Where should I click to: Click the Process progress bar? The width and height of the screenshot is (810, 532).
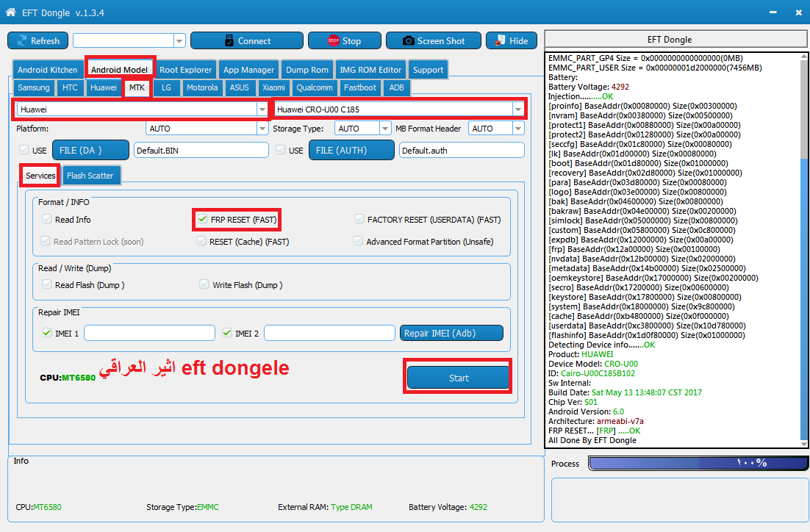tap(698, 464)
